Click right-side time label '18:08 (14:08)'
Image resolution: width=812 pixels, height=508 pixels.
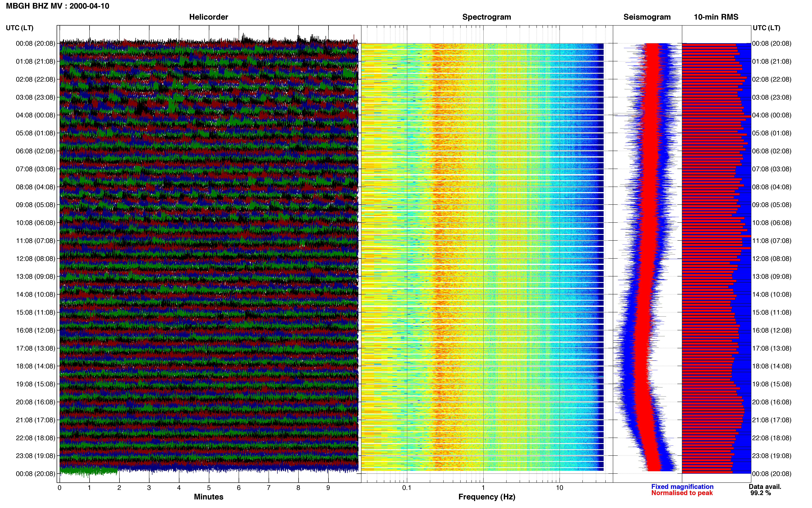pos(771,366)
